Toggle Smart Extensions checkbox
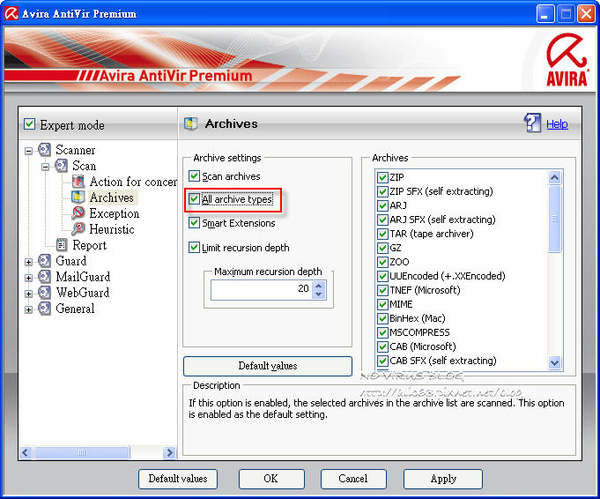 tap(194, 222)
